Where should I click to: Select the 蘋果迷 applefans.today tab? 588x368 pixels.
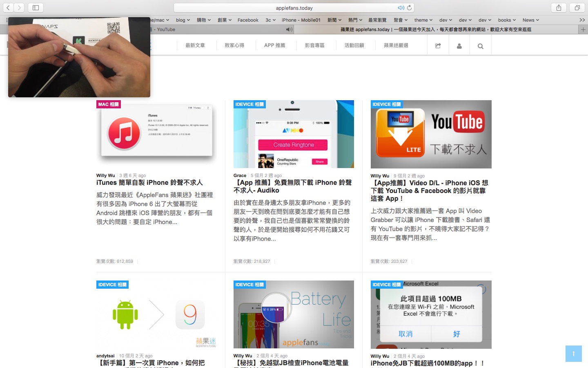(436, 29)
